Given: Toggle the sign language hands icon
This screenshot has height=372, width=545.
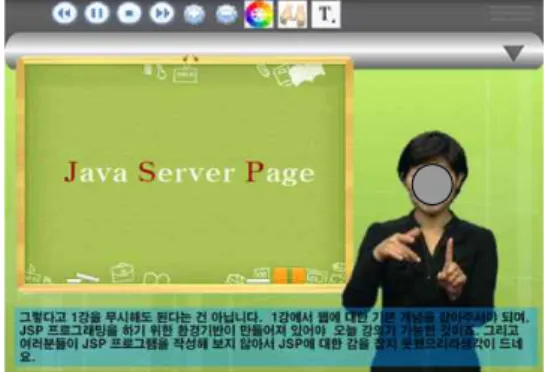Looking at the screenshot, I should (x=292, y=14).
